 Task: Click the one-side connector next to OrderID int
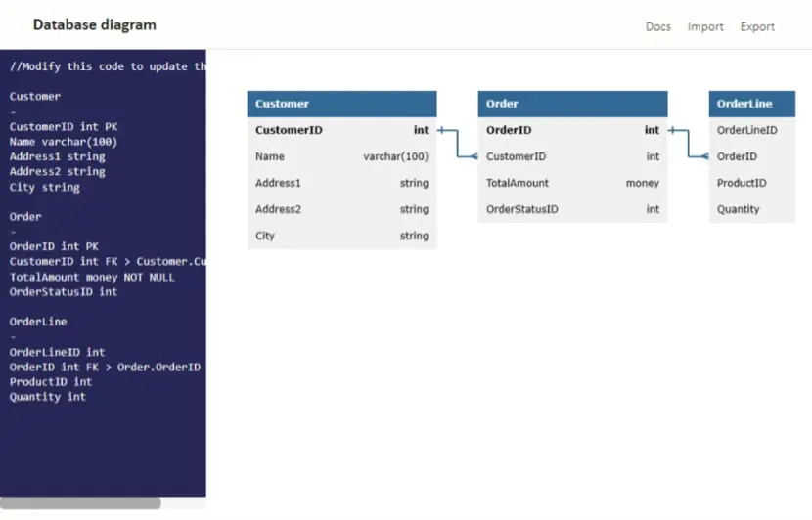673,130
